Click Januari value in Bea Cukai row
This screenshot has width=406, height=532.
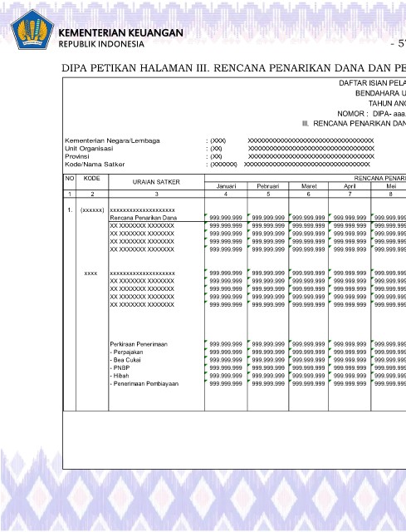click(x=226, y=360)
